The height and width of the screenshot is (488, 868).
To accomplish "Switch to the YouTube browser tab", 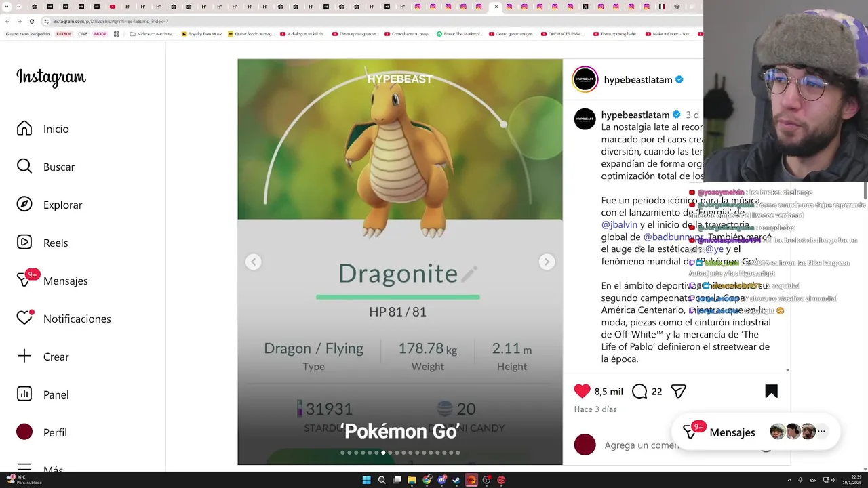I will [x=113, y=7].
